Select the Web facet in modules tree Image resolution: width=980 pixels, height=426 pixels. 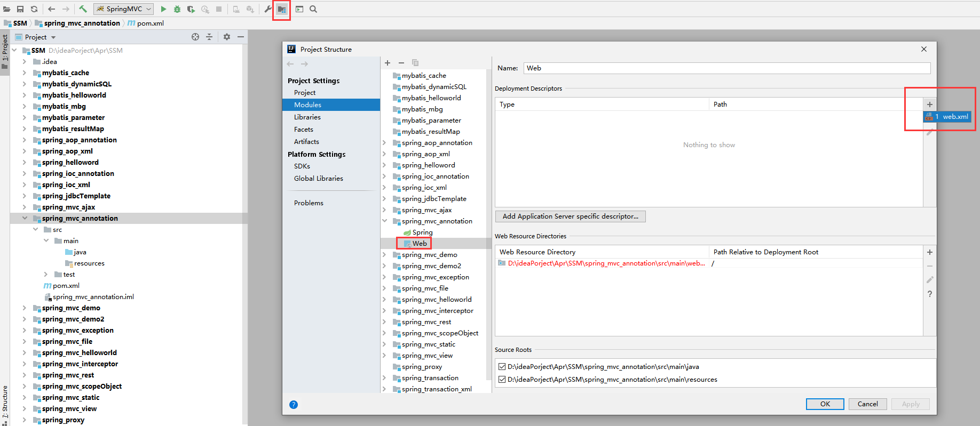[x=420, y=244]
